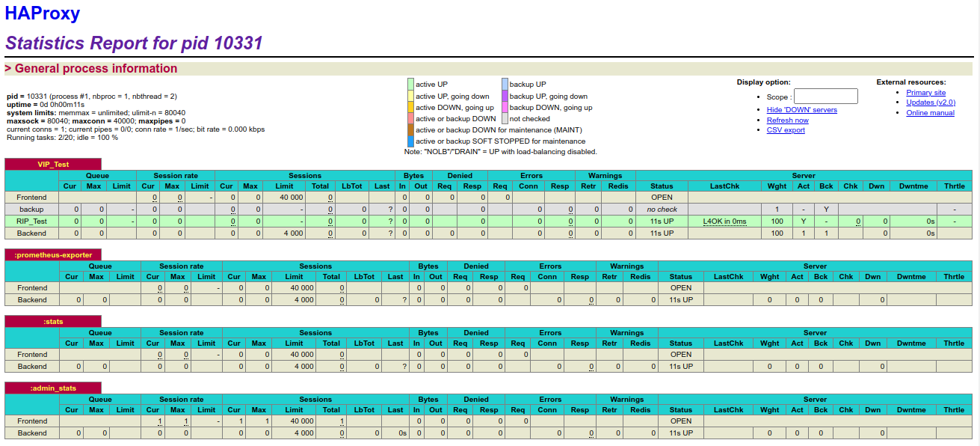The image size is (980, 446).
Task: Click the HAProxy title link
Action: click(43, 13)
